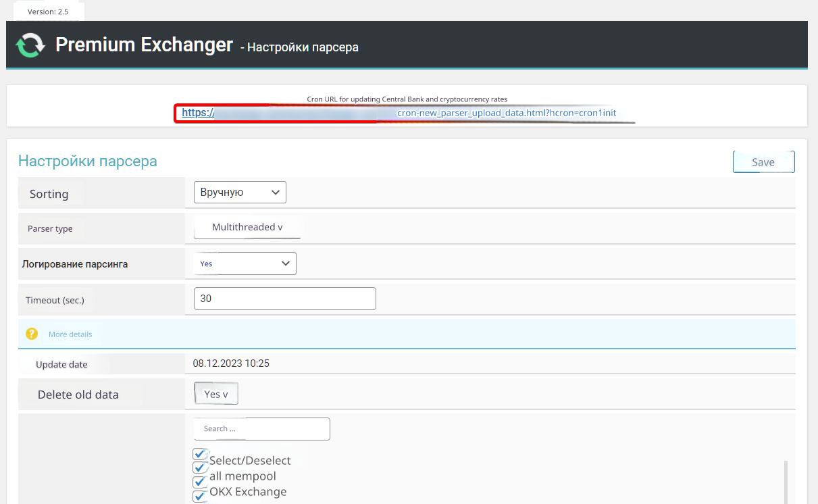Expand the Логирование парсинга dropdown
Image resolution: width=818 pixels, height=504 pixels.
click(245, 263)
